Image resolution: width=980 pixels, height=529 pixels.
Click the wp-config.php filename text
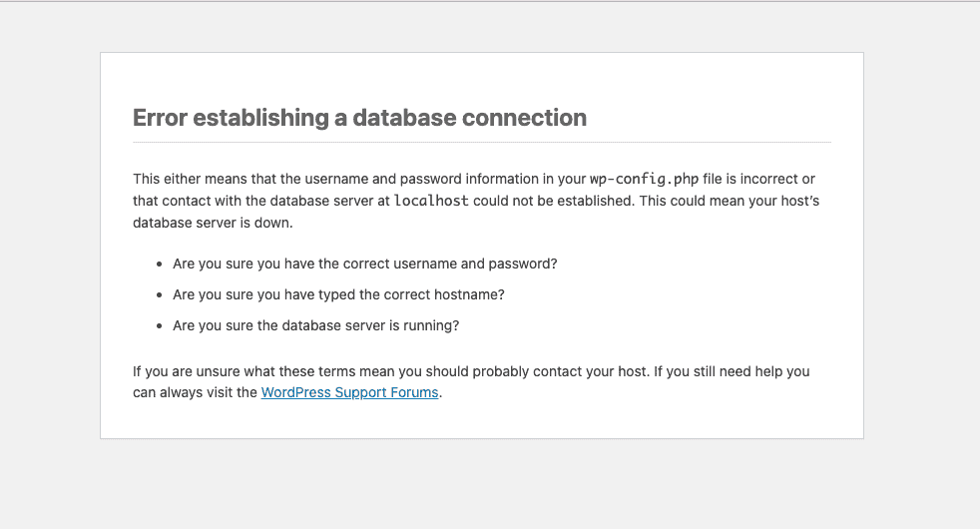click(x=644, y=179)
